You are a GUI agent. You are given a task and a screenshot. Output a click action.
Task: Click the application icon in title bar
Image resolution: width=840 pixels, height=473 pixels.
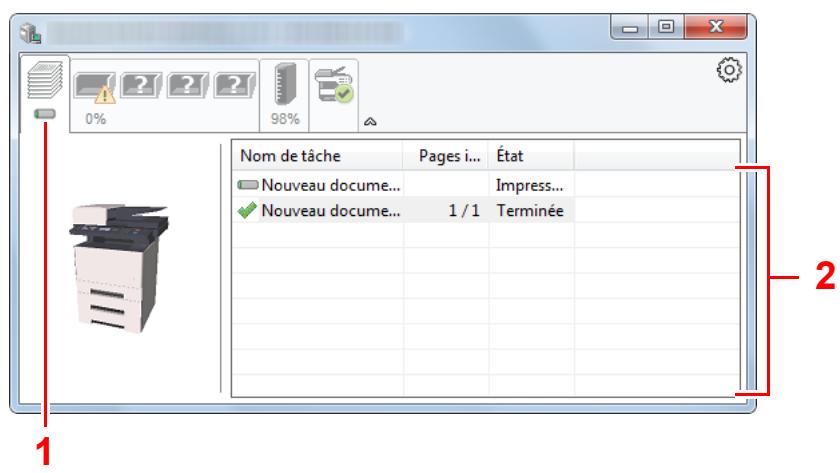tap(31, 33)
